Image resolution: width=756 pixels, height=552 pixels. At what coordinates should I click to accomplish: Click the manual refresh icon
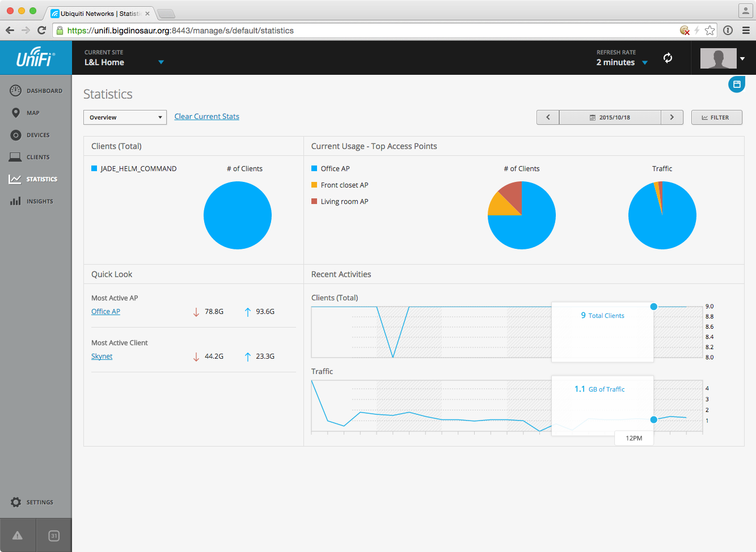pyautogui.click(x=668, y=58)
